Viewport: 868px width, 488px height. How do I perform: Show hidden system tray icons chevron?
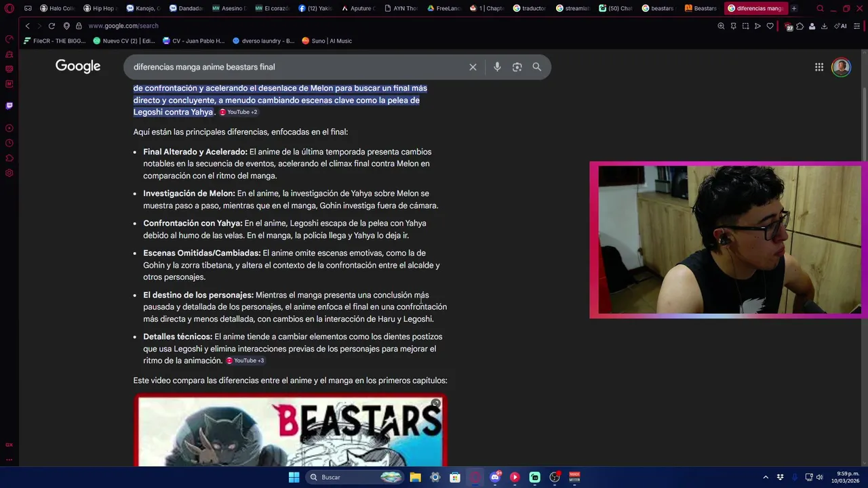coord(766,477)
